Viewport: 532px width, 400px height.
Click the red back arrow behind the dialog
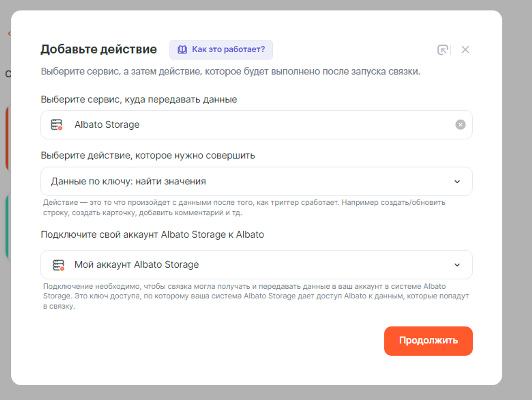9,34
